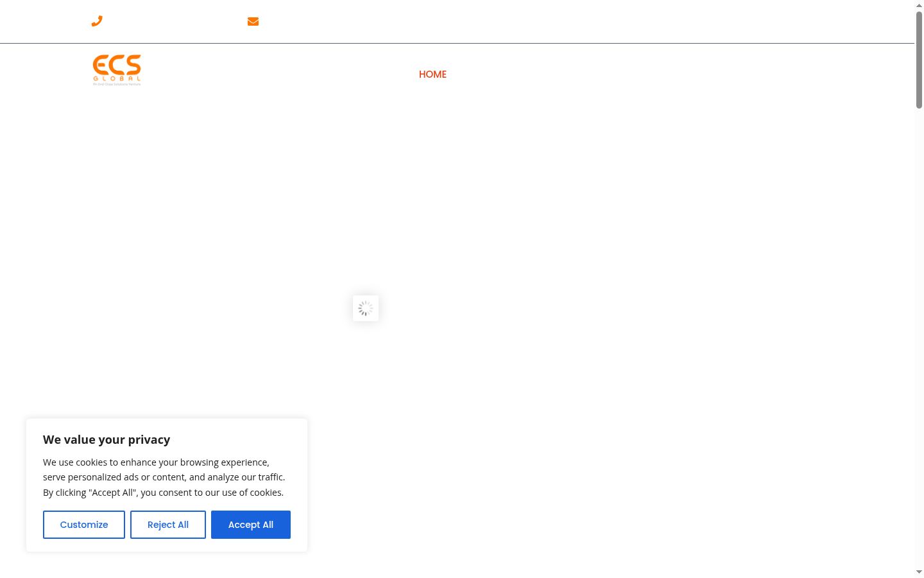Click the orange envelope email icon
This screenshot has height=578, width=924.
[253, 21]
